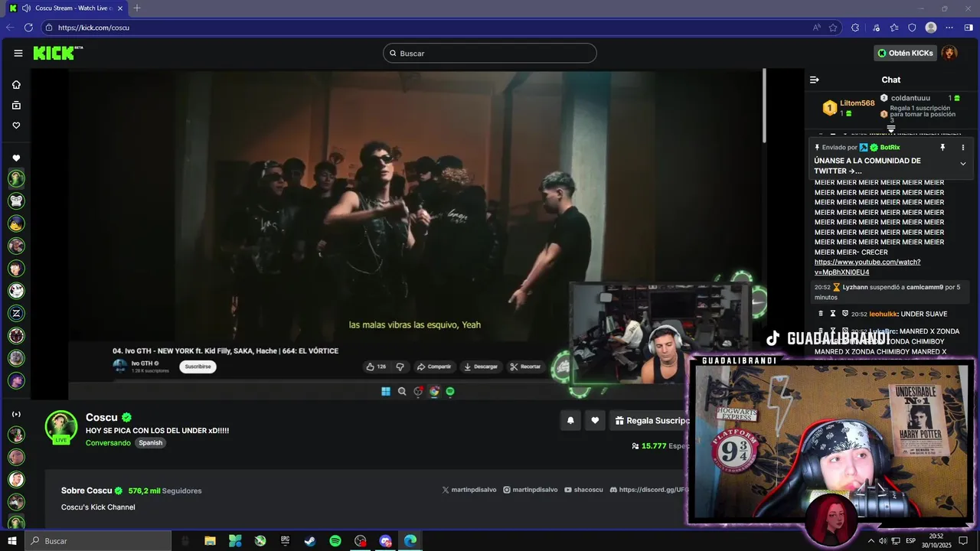Open Liltom568 top gifter entry
This screenshot has height=551, width=980.
[848, 108]
